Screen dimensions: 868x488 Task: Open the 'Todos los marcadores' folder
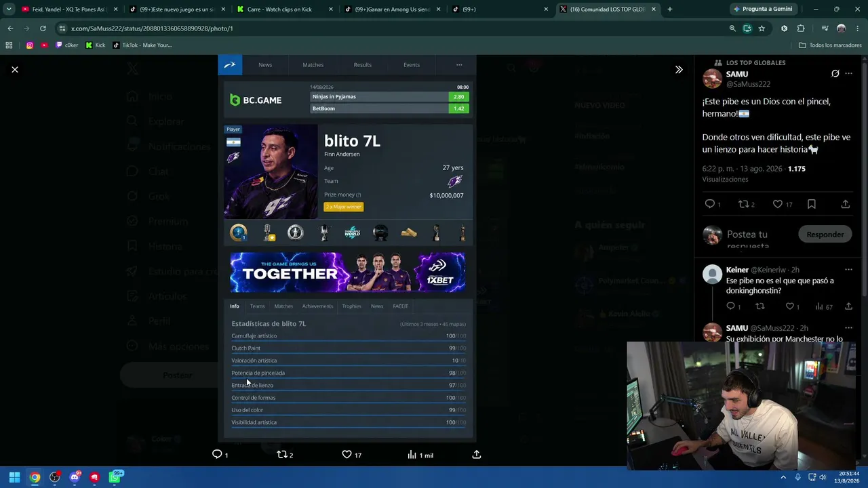click(x=831, y=45)
